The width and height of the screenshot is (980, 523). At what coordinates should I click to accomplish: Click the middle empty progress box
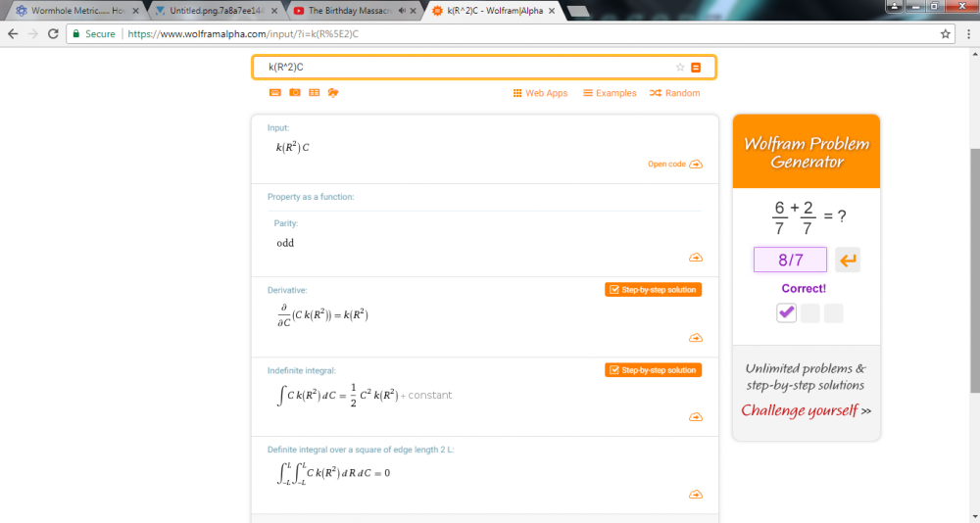[x=810, y=313]
